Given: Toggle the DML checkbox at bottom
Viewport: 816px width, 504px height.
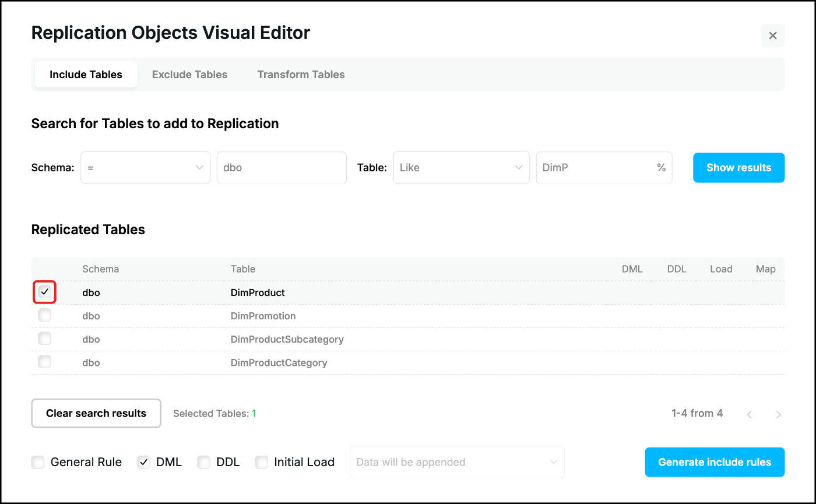Looking at the screenshot, I should 143,462.
